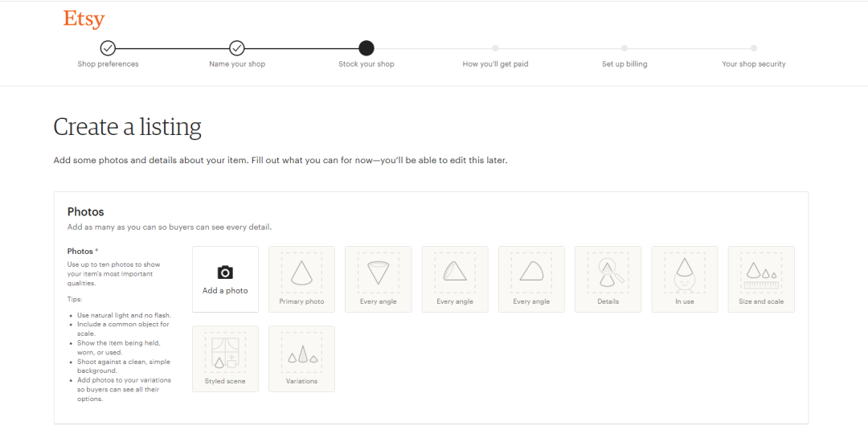
Task: Pick the Size and scale photo slot
Action: point(761,279)
